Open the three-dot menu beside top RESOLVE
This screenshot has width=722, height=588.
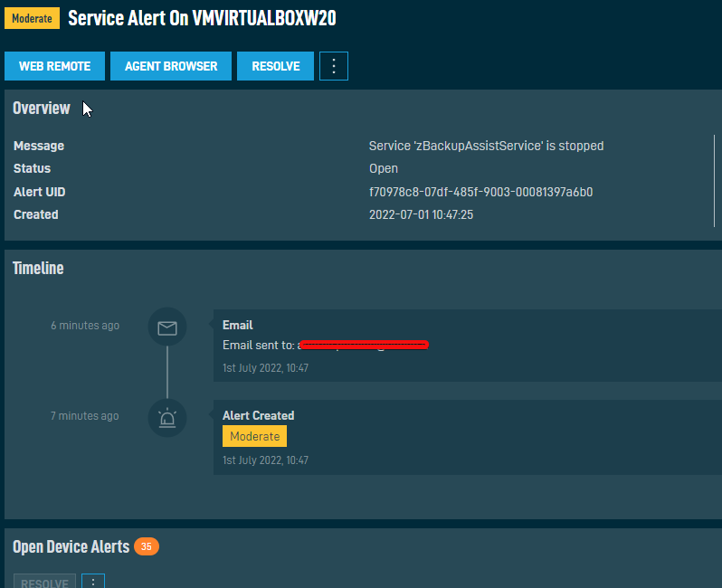pos(334,66)
